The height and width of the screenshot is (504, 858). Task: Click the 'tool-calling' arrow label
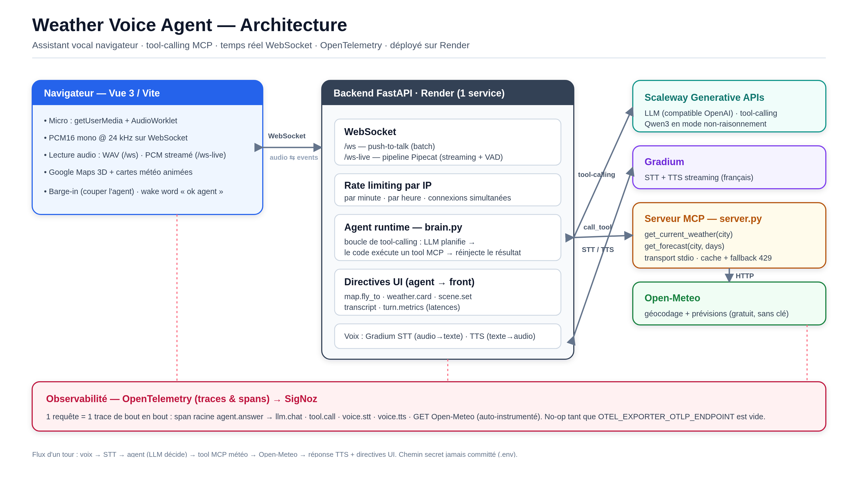(596, 175)
